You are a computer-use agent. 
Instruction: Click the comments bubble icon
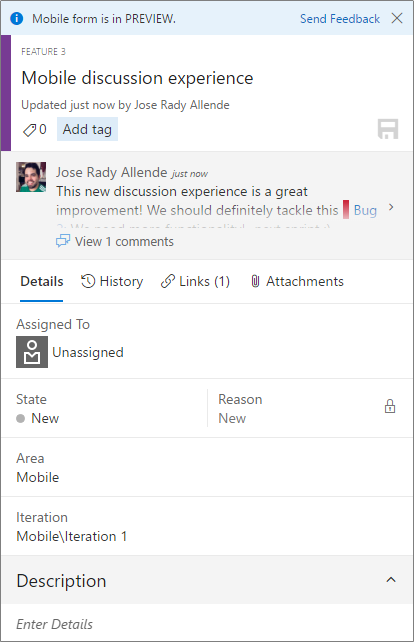click(x=63, y=241)
